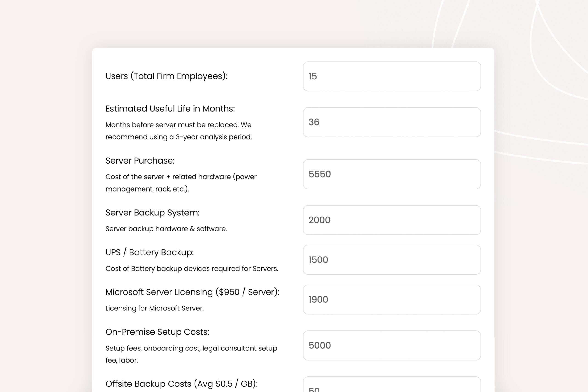Click the 'Offsite Backup Costs' label text
The image size is (588, 392).
click(x=181, y=384)
